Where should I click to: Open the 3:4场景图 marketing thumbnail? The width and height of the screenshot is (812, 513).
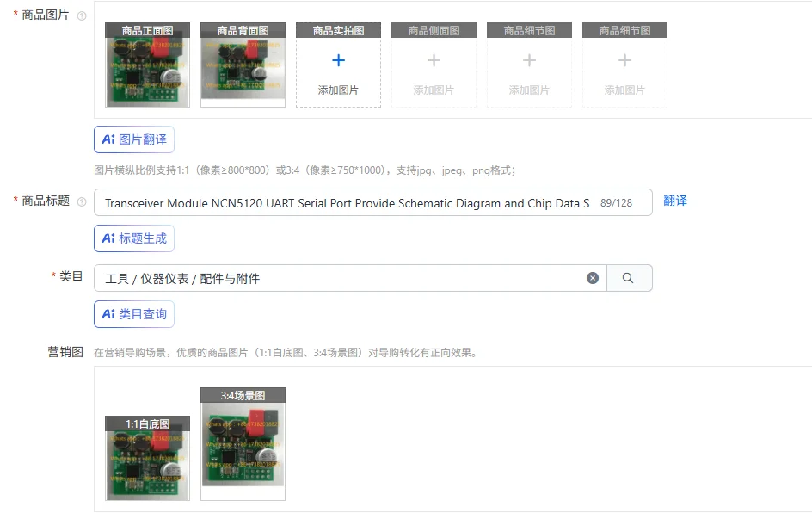[243, 444]
